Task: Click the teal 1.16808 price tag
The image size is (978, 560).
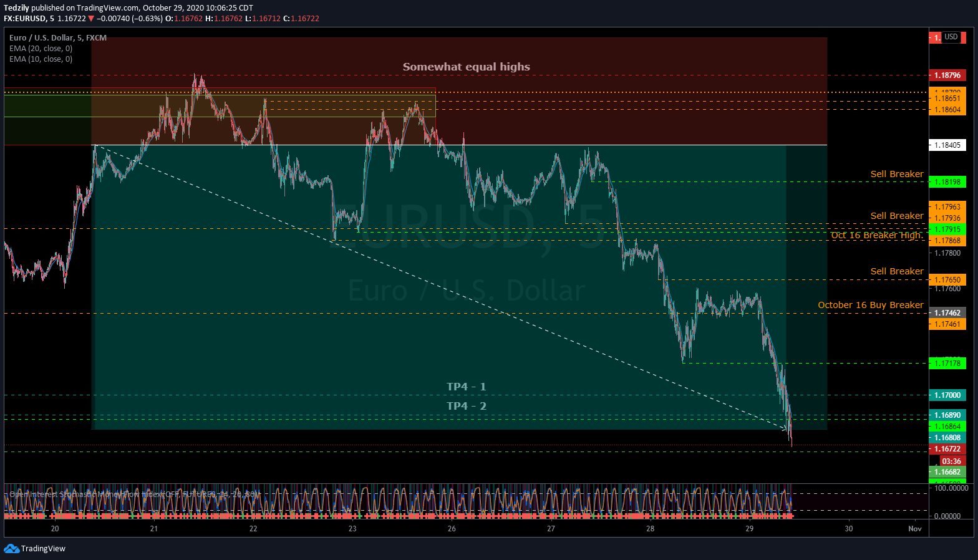Action: [x=947, y=438]
